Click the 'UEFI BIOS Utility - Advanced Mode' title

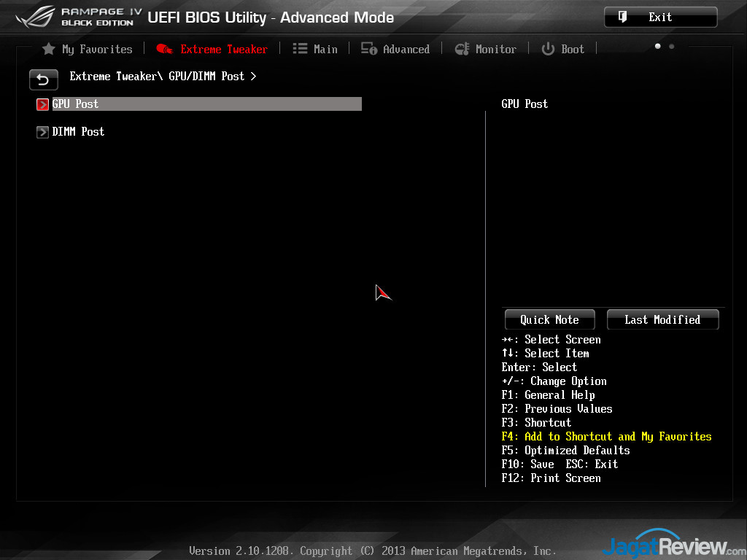[271, 17]
